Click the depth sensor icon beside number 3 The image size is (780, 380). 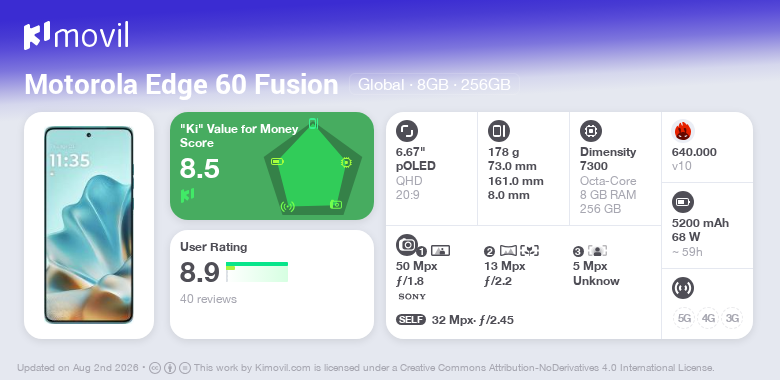pos(597,251)
